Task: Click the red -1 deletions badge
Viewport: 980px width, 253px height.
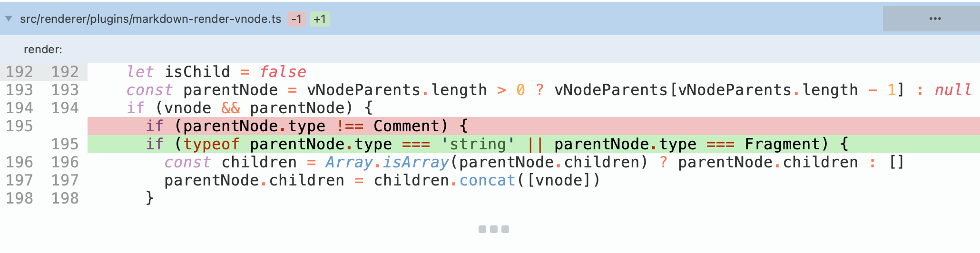Action: (x=296, y=19)
